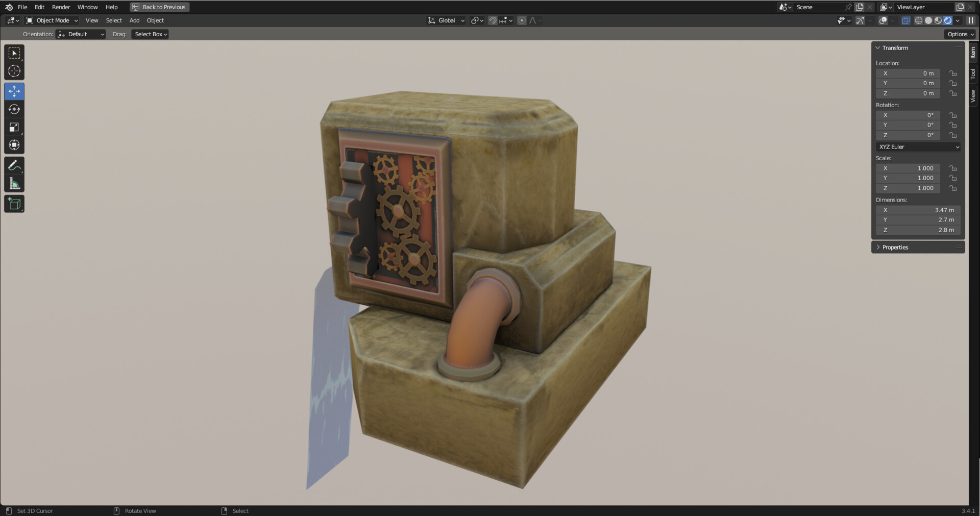Open proportional editing falloff icon

click(535, 20)
